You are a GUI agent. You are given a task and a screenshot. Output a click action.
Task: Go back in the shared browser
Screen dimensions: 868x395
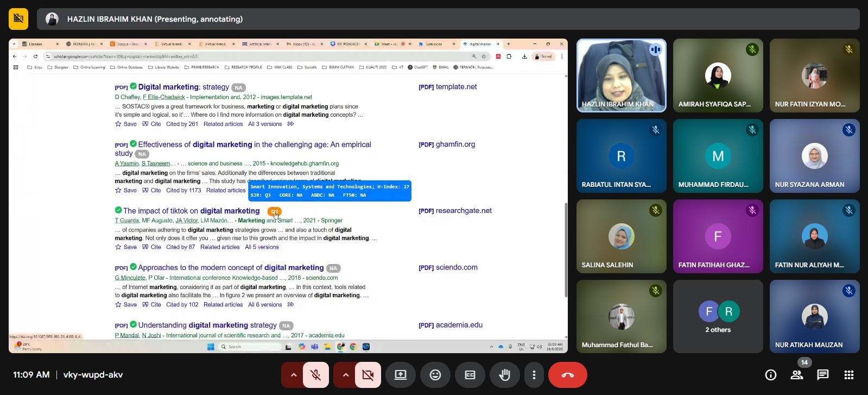point(15,56)
